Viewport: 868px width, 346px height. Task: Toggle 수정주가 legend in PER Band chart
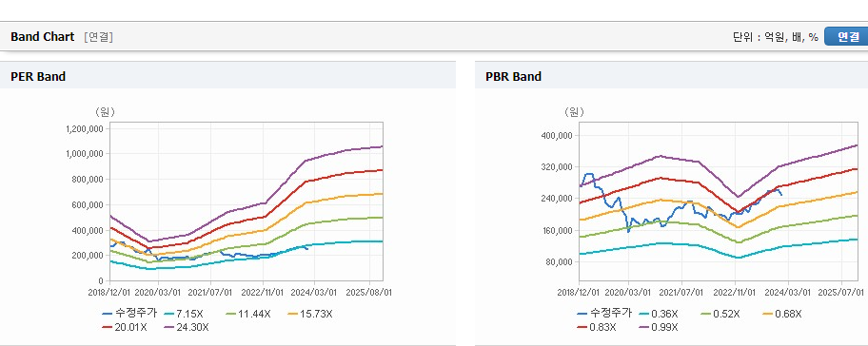point(130,314)
